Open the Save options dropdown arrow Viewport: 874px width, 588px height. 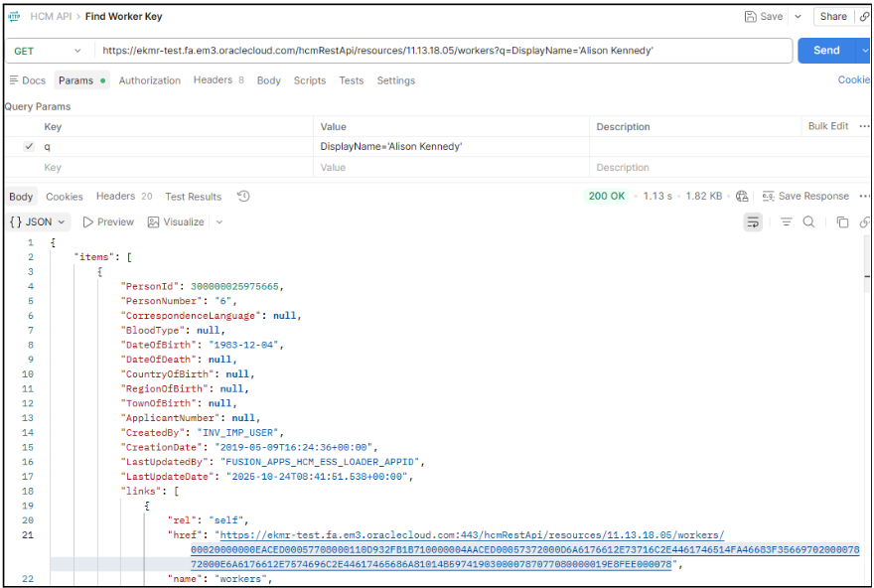point(798,17)
